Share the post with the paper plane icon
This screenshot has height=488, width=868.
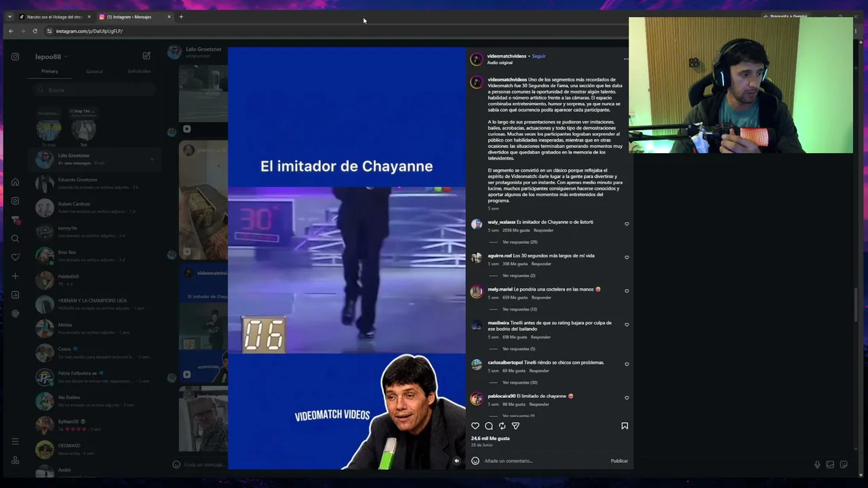click(x=515, y=426)
